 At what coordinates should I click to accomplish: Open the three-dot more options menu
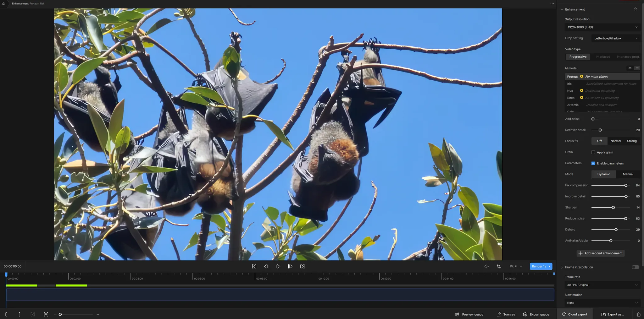(552, 4)
